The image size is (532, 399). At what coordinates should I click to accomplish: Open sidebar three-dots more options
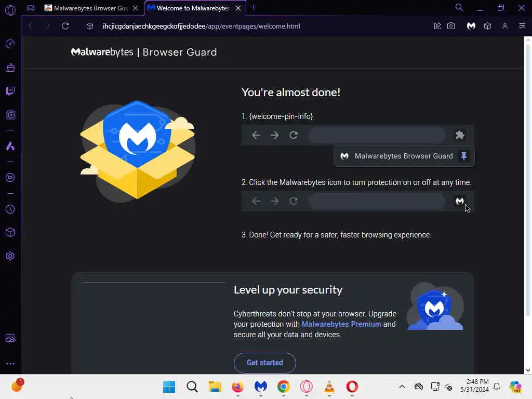coord(10,363)
